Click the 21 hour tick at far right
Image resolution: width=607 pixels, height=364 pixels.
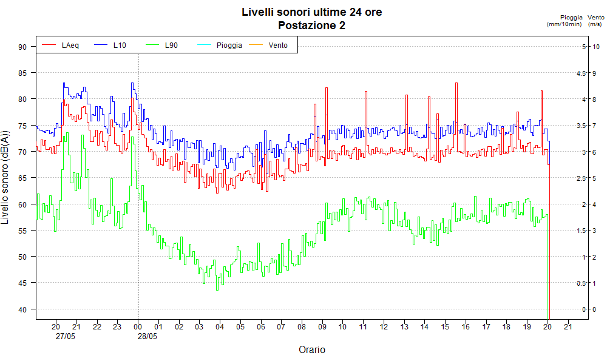click(568, 327)
